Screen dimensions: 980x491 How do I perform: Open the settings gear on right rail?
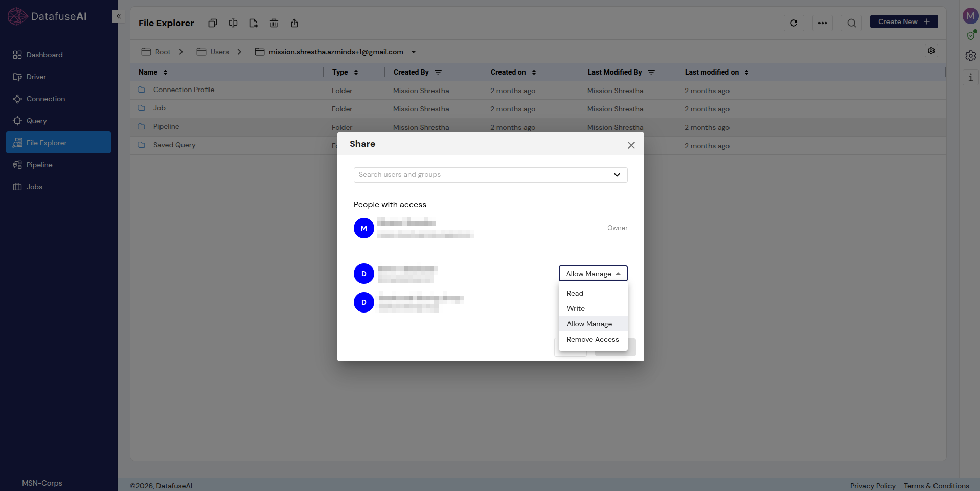(x=971, y=56)
